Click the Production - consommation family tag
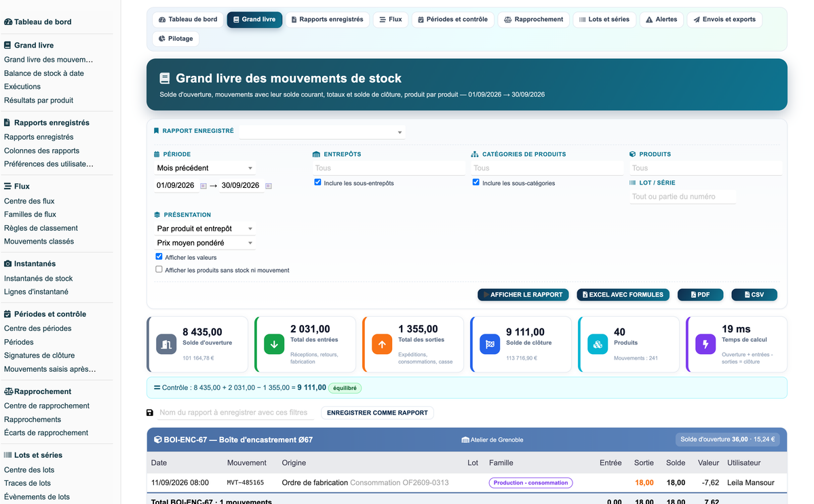 pyautogui.click(x=530, y=483)
